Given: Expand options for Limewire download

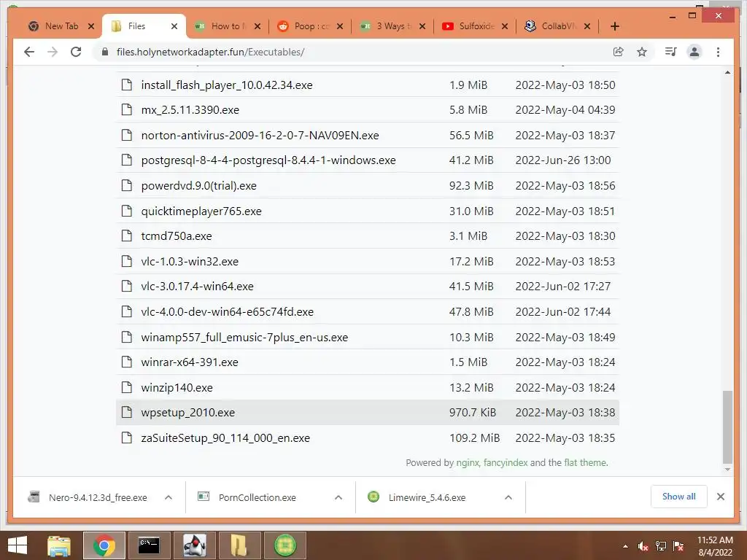Looking at the screenshot, I should click(x=508, y=497).
